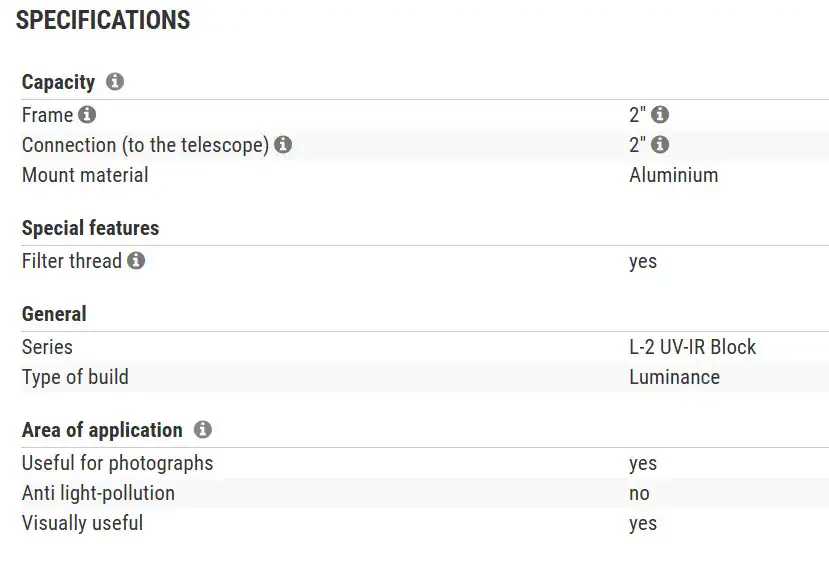Select the Anti light-pollution row label
The height and width of the screenshot is (576, 829).
(x=98, y=493)
